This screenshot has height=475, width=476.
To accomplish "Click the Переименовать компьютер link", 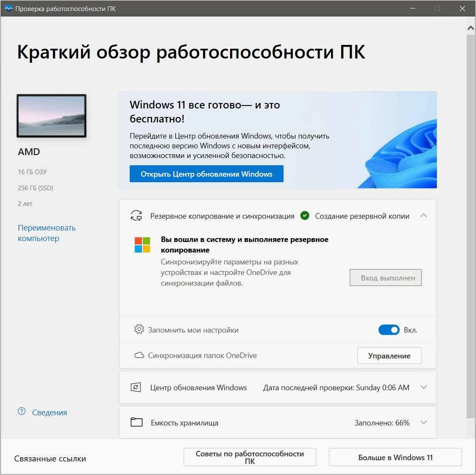I will click(47, 233).
